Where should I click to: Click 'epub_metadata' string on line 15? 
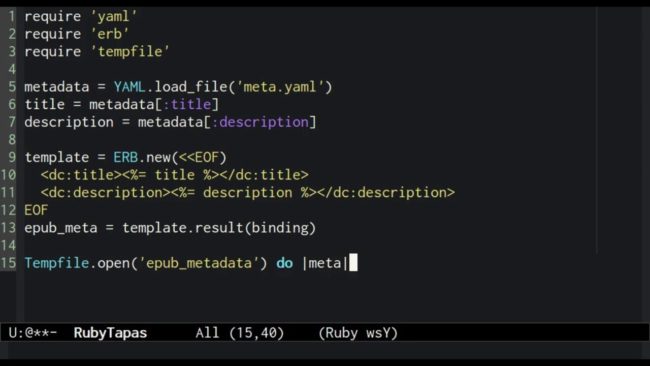click(199, 263)
